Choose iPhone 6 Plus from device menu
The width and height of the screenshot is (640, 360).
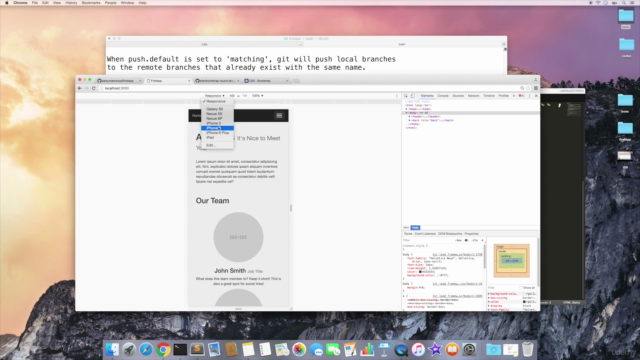coord(217,133)
